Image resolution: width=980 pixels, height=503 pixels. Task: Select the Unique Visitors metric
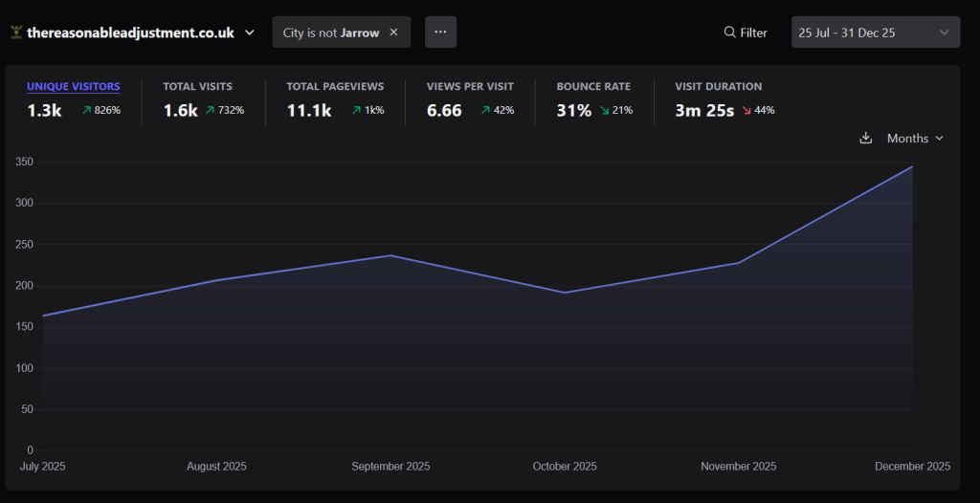coord(74,87)
